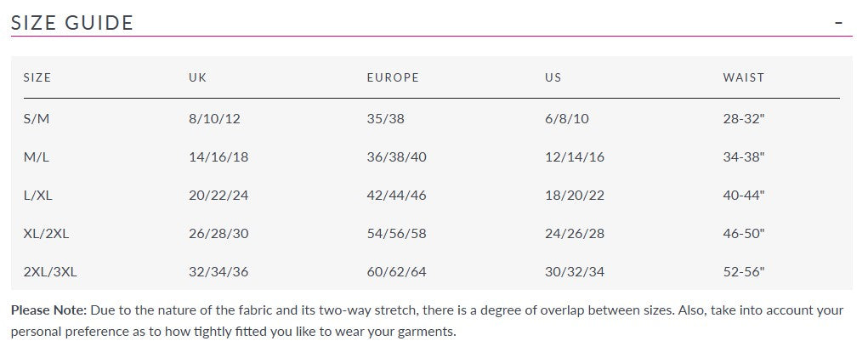Click the US 18/20/22 size cell
The image size is (868, 358).
(574, 196)
